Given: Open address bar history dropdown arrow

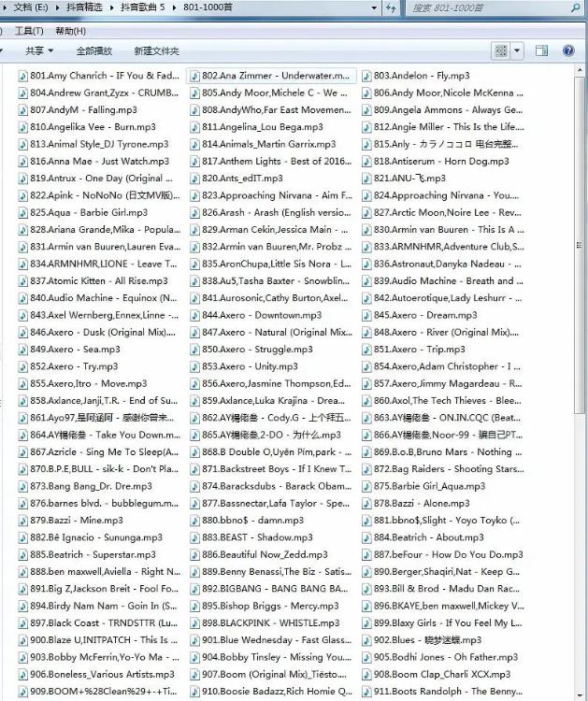Looking at the screenshot, I should (374, 7).
